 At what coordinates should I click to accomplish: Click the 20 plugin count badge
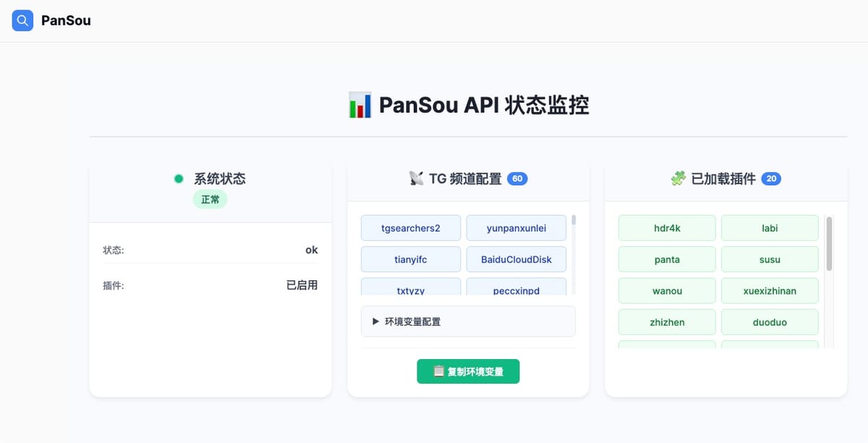click(771, 179)
